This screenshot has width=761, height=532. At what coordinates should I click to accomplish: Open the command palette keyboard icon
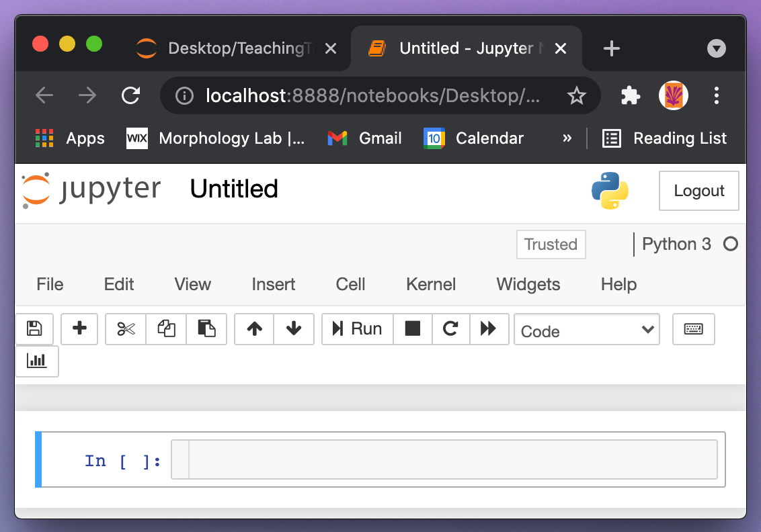click(x=693, y=329)
